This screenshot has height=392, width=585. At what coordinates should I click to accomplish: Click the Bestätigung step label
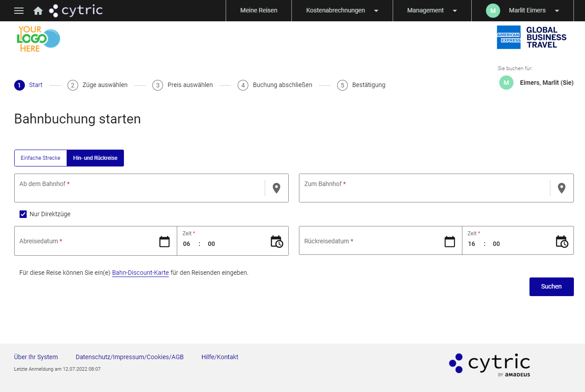click(x=369, y=85)
